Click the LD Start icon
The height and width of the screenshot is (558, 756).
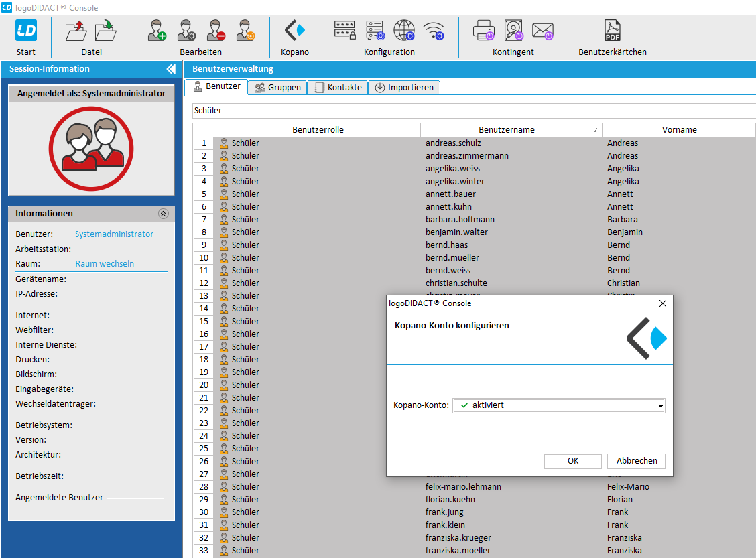click(x=26, y=31)
